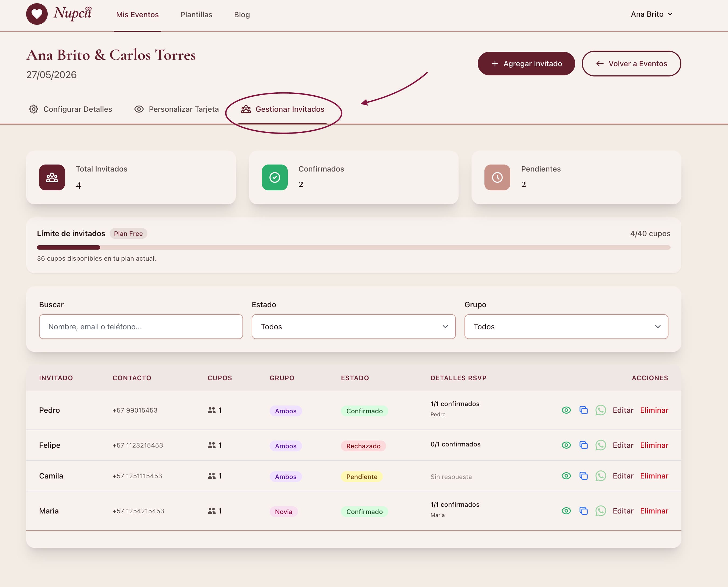Preview Camila's invitation via eye icon
The image size is (728, 587).
566,476
